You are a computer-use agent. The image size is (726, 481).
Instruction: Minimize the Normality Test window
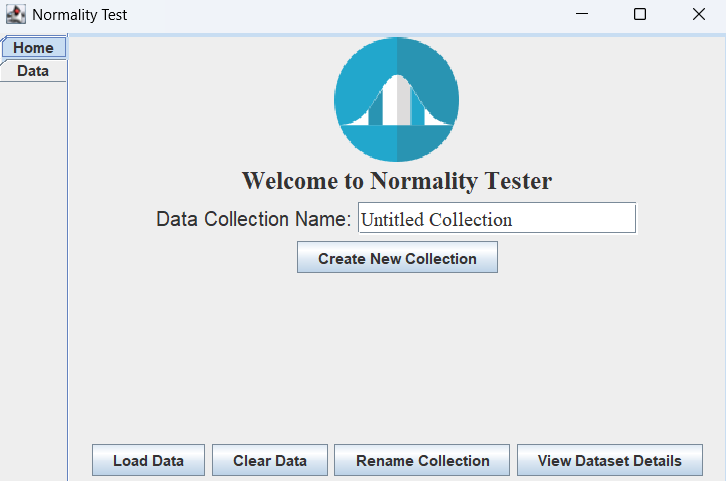click(x=581, y=15)
